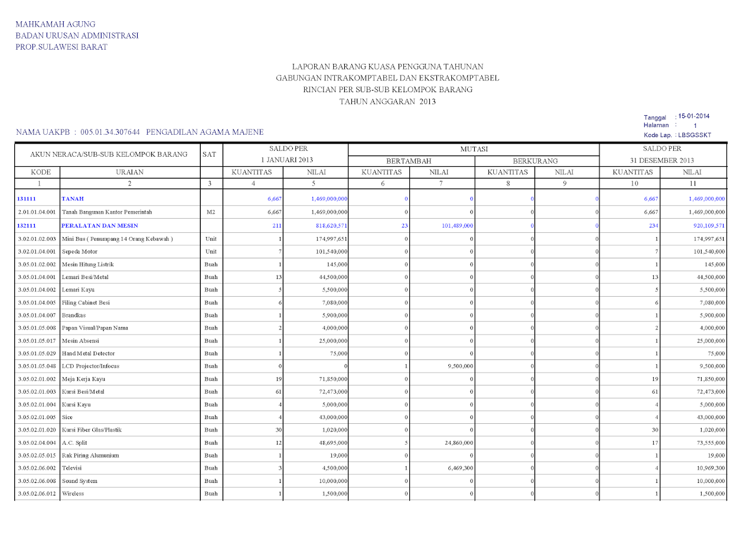Click "PENGADILAN AGAMA MAJENE" text
The width and height of the screenshot is (756, 535).
click(205, 132)
